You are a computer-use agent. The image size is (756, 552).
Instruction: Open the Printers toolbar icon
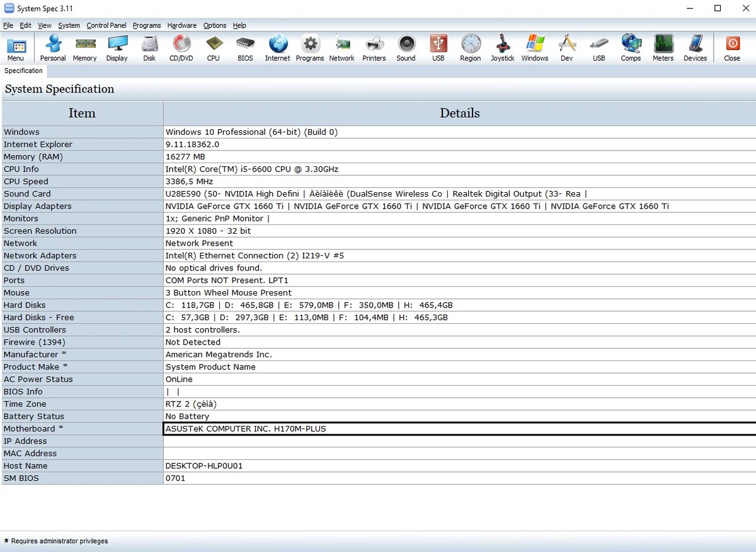374,49
